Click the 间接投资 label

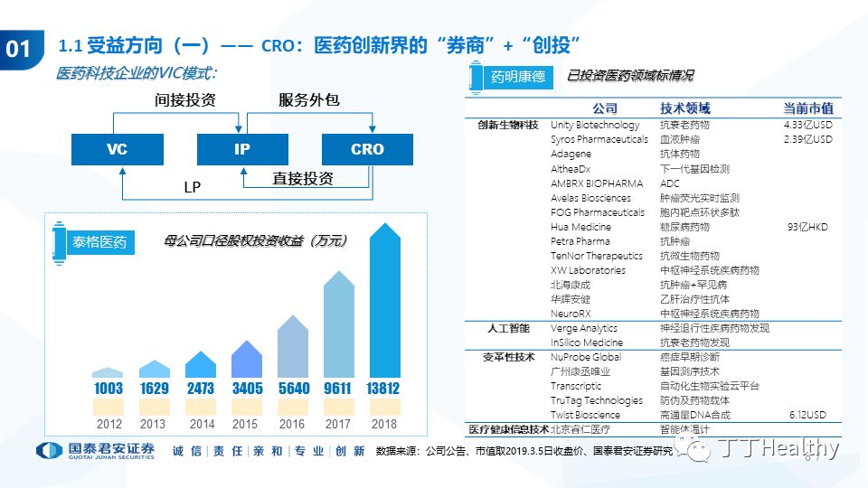tap(185, 100)
